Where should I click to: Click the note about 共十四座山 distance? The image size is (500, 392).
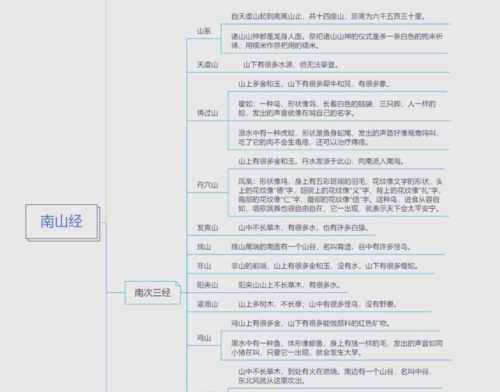[x=328, y=16]
